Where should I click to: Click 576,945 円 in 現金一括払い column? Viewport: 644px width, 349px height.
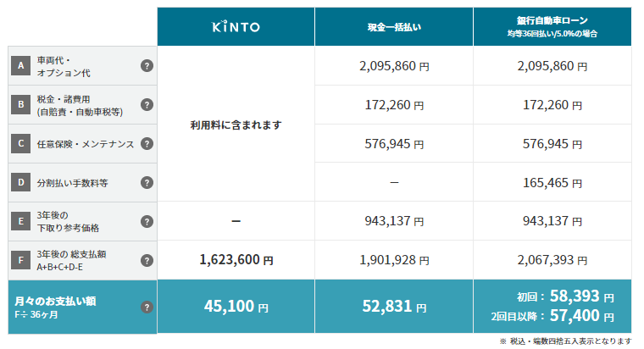pyautogui.click(x=394, y=144)
